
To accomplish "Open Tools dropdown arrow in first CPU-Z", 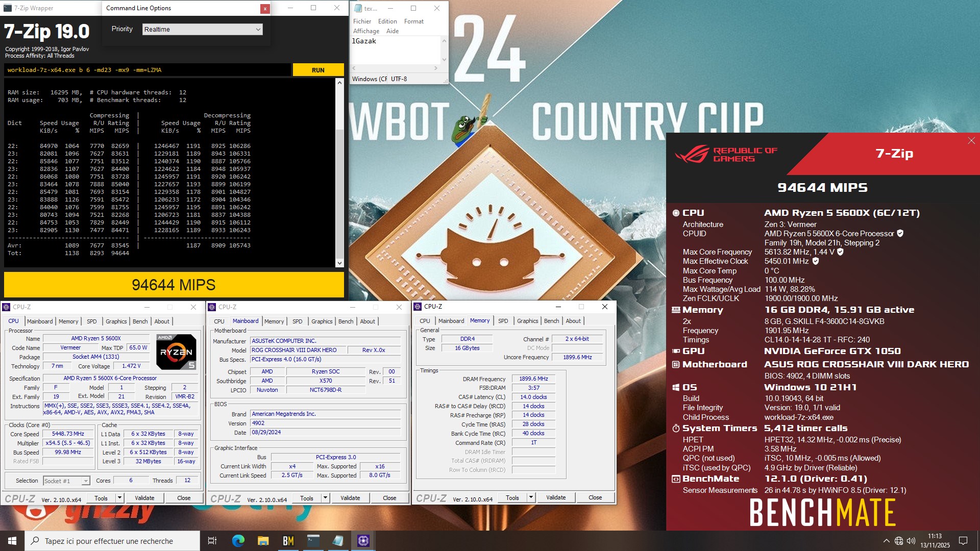I will (119, 498).
